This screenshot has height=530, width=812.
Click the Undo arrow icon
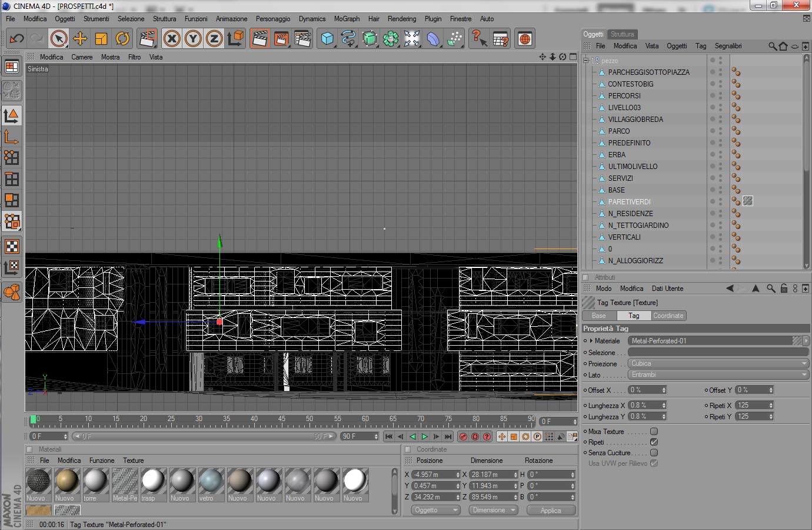coord(16,39)
